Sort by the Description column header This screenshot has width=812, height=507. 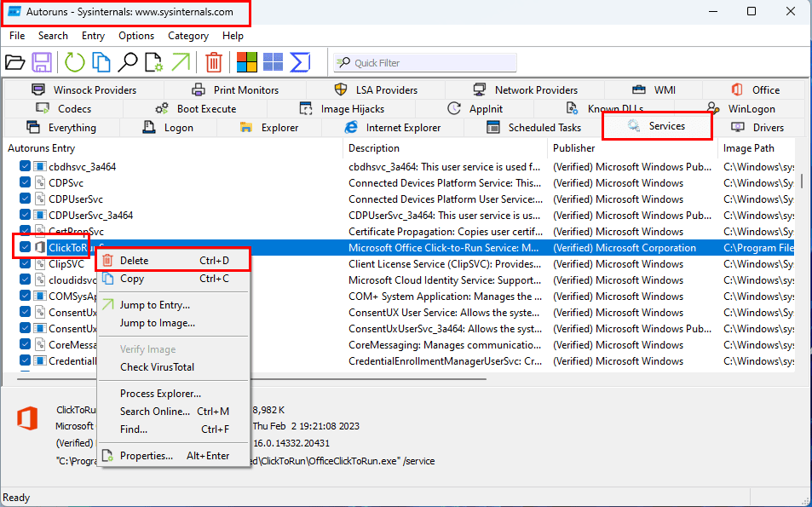[x=446, y=148]
